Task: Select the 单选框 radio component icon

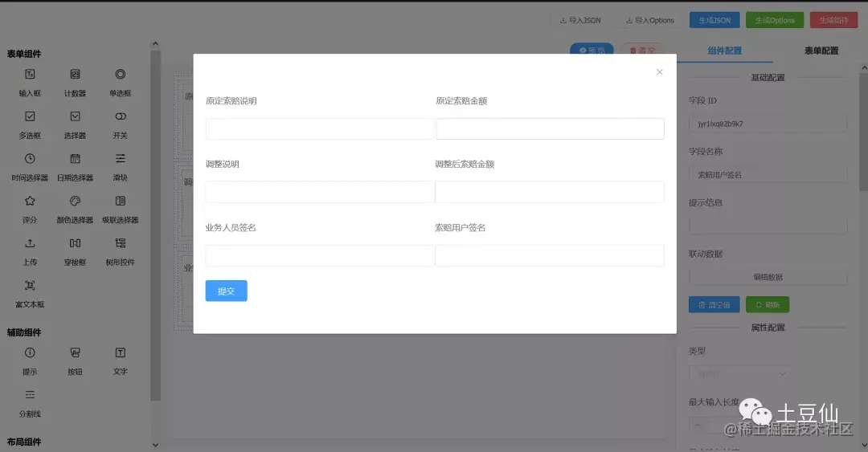Action: pyautogui.click(x=120, y=74)
